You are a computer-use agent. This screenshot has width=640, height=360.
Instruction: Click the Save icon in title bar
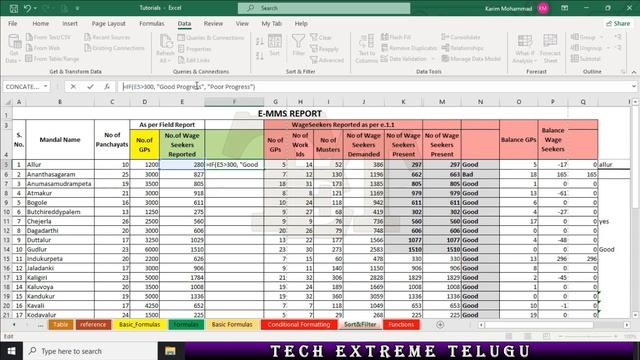coord(13,8)
